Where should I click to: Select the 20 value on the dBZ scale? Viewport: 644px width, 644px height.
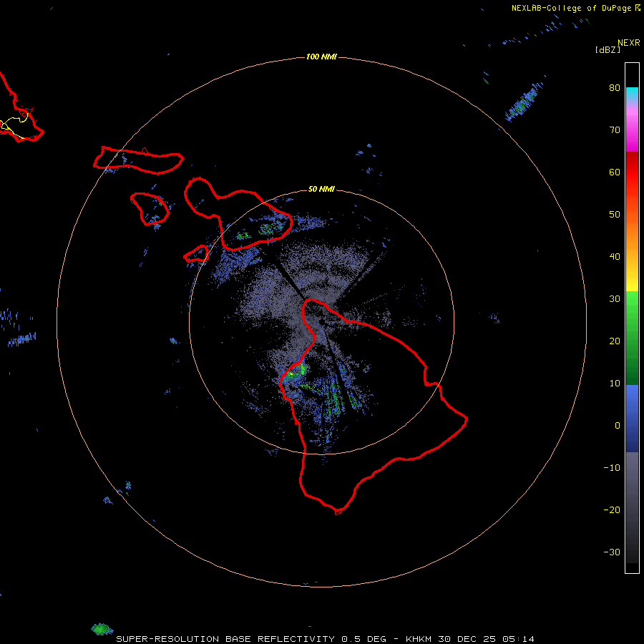coord(615,341)
